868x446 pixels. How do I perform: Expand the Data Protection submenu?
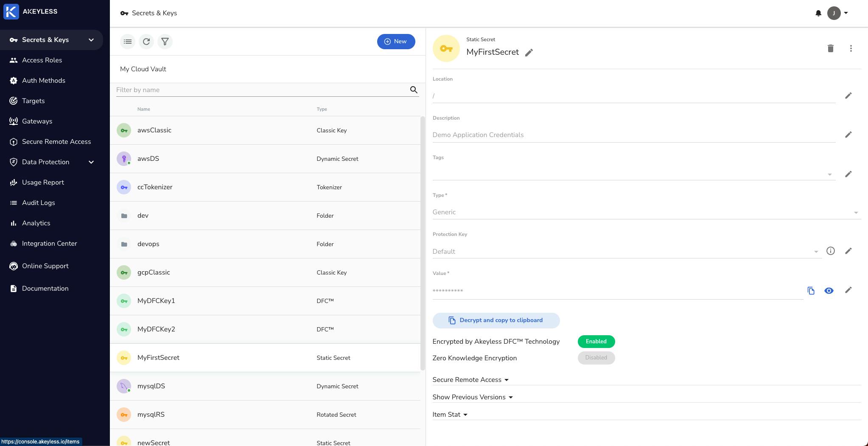91,162
